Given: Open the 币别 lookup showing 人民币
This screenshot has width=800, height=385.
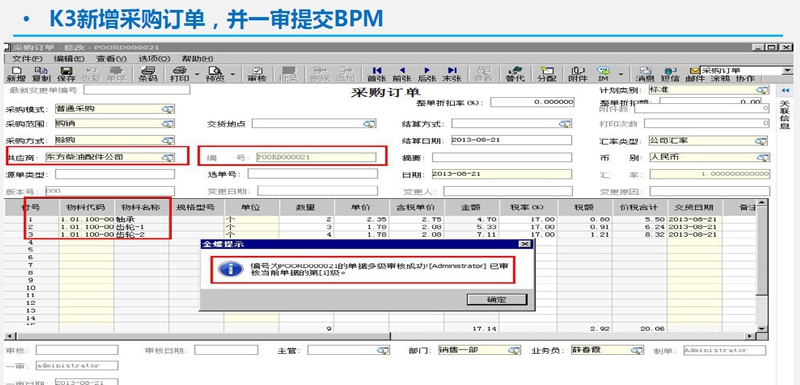Looking at the screenshot, I should (x=763, y=158).
